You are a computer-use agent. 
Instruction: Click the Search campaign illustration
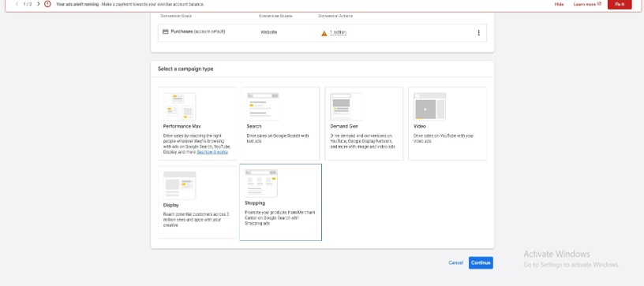click(263, 106)
